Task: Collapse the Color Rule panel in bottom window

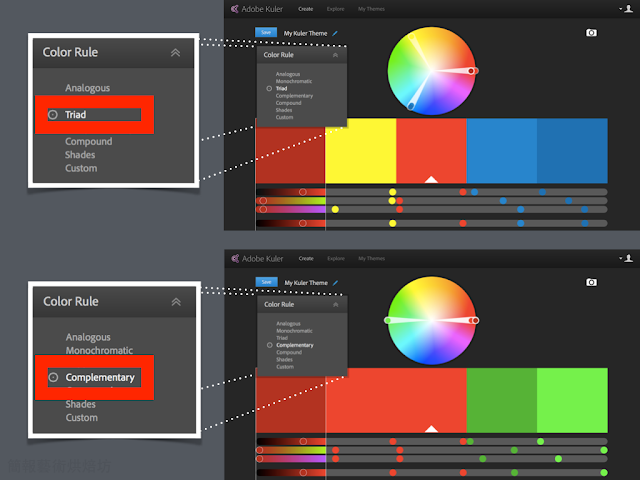Action: click(x=336, y=304)
